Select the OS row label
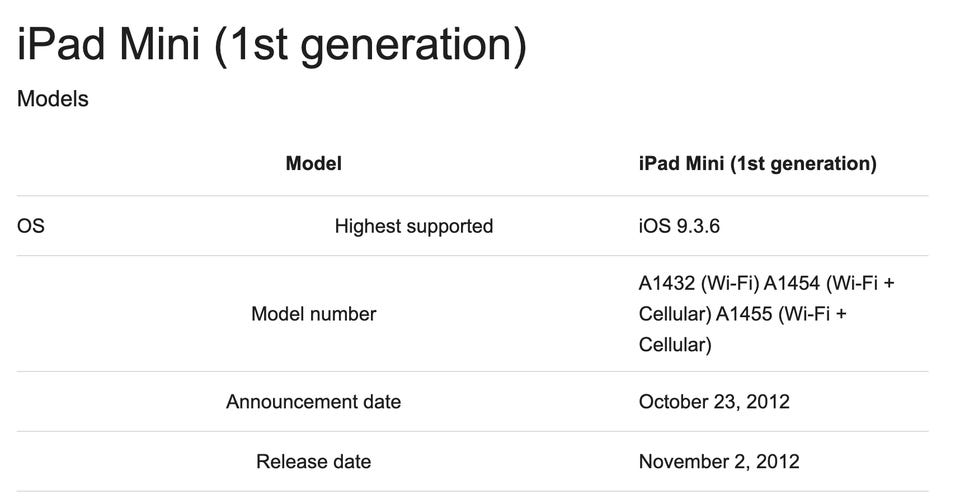Screen dimensions: 960x499 (x=31, y=226)
